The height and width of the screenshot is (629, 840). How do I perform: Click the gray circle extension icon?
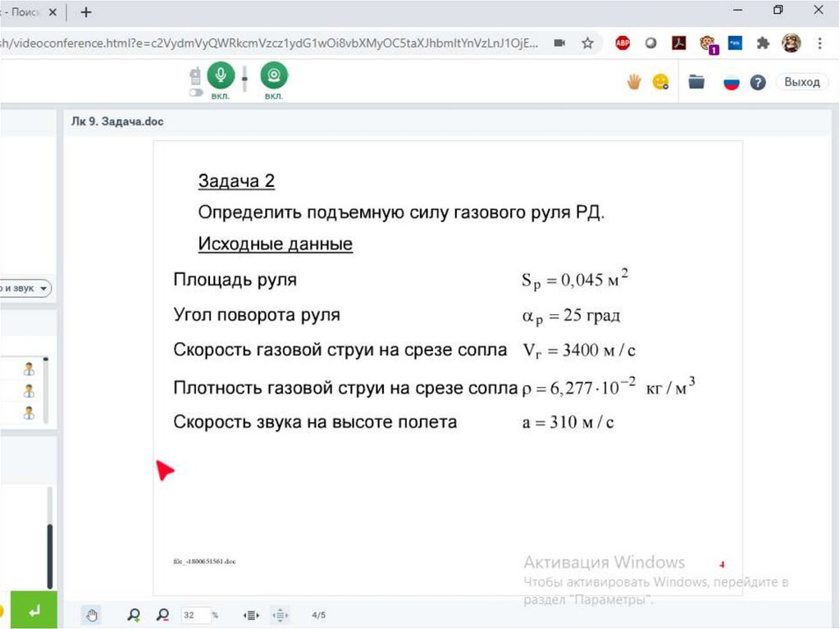pos(651,43)
